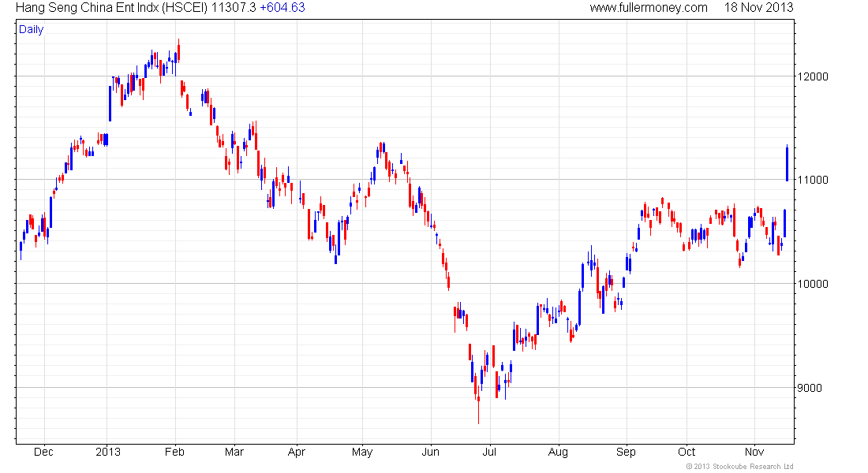Screen dimensions: 868x473
Task: Click the 12000 price axis label
Action: 813,77
